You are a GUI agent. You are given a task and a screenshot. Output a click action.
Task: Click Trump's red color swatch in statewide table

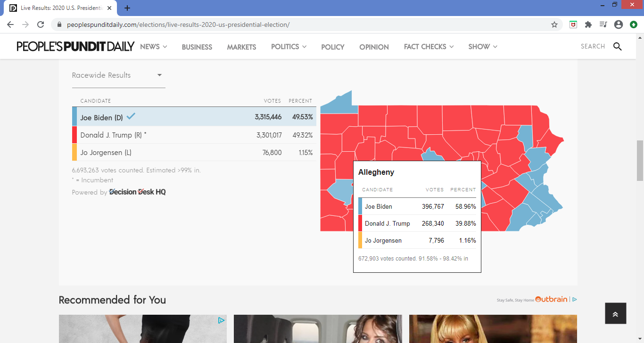[74, 135]
